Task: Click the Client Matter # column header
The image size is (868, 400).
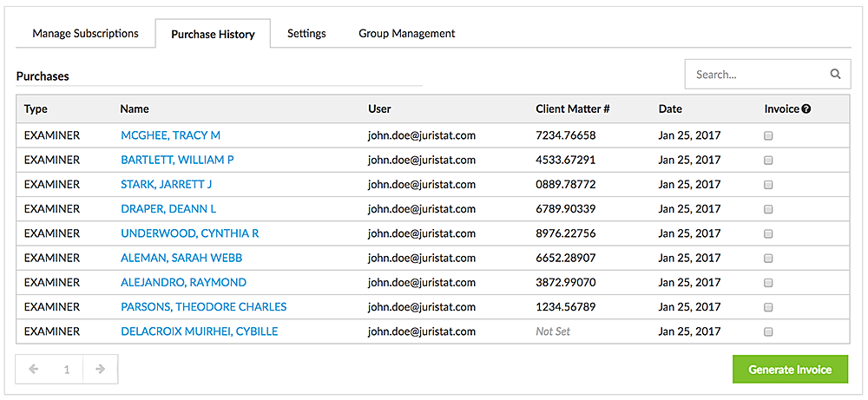Action: (x=572, y=109)
